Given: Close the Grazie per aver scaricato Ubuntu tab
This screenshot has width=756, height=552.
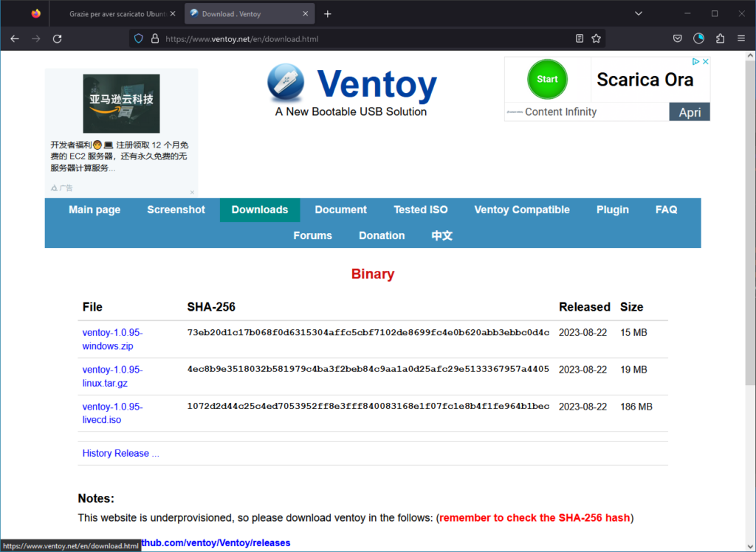Looking at the screenshot, I should (x=173, y=14).
